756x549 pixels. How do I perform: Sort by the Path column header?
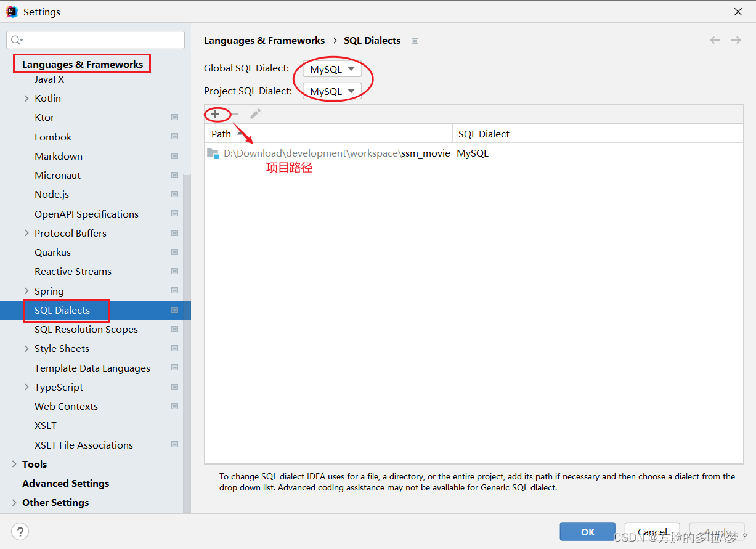pos(328,134)
